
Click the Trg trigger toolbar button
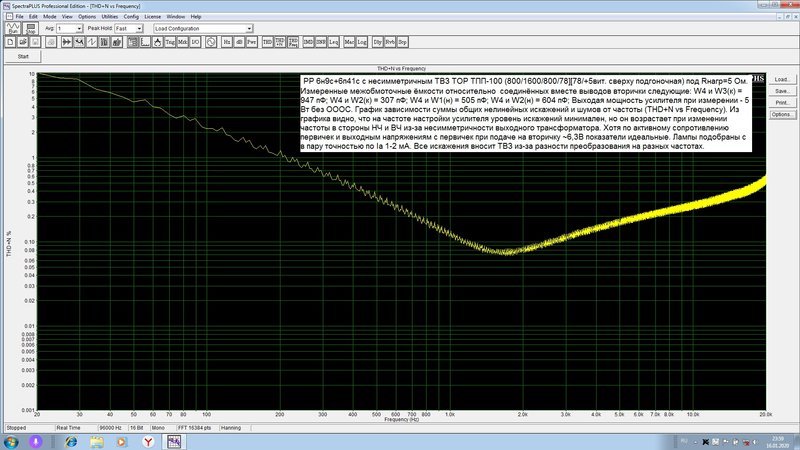pyautogui.click(x=170, y=42)
